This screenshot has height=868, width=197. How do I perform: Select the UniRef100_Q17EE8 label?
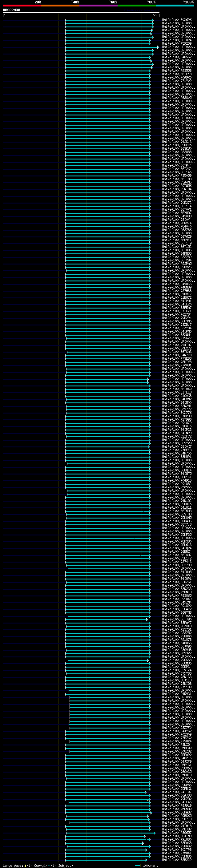tap(176, 393)
